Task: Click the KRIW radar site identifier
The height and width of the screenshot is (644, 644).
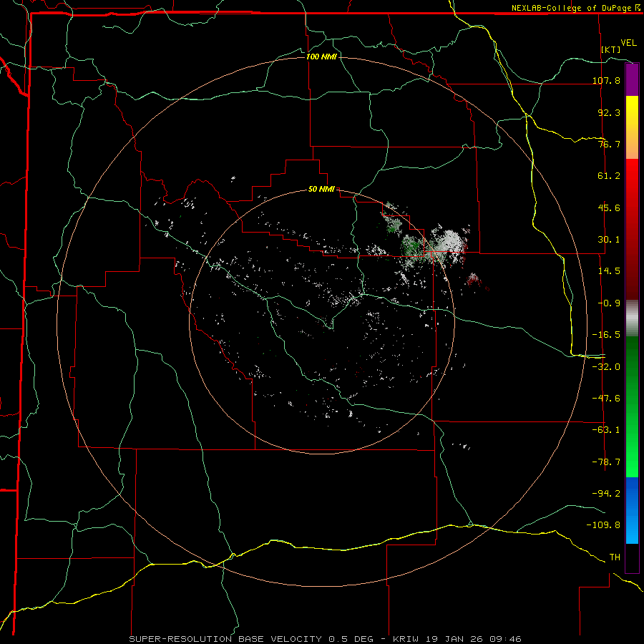Action: (x=406, y=639)
